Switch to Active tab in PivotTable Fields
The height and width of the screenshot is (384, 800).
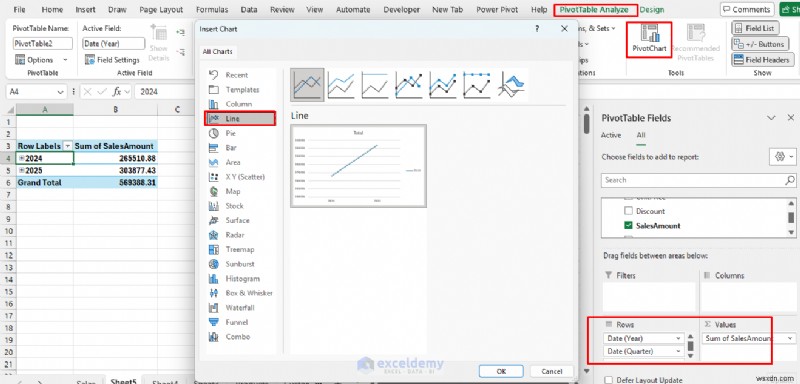pyautogui.click(x=611, y=135)
